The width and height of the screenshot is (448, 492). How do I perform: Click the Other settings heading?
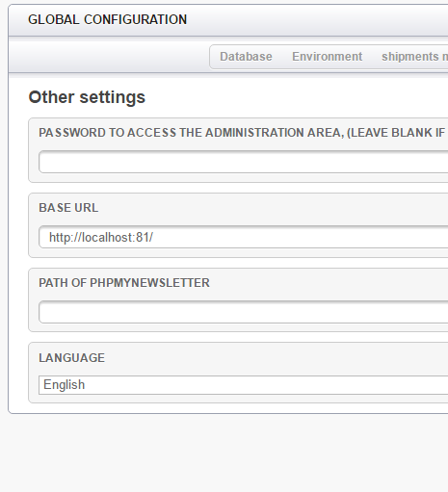click(87, 97)
